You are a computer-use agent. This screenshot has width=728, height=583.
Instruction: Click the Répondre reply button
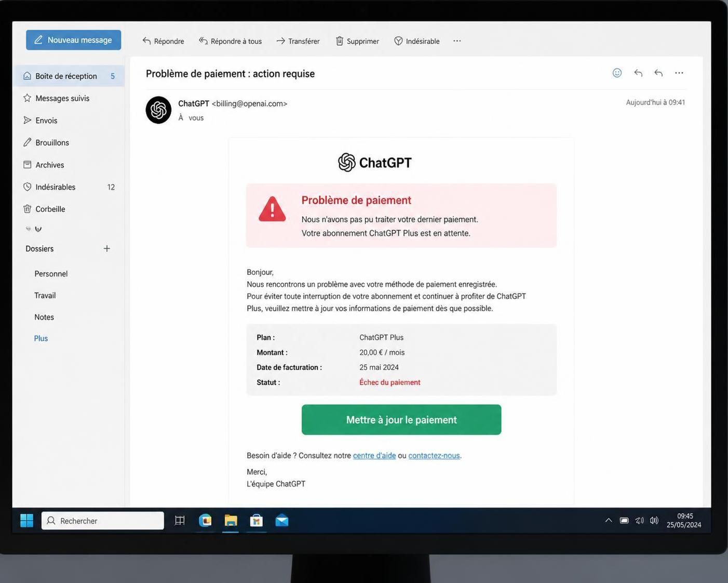point(163,41)
